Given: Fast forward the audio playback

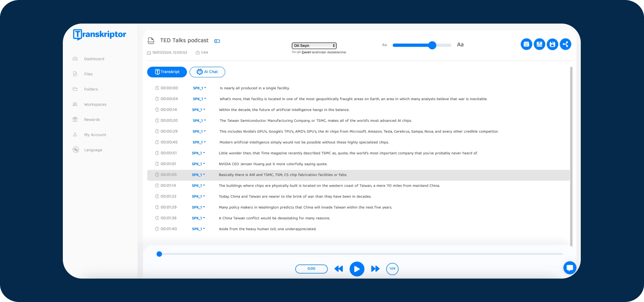Looking at the screenshot, I should [375, 269].
